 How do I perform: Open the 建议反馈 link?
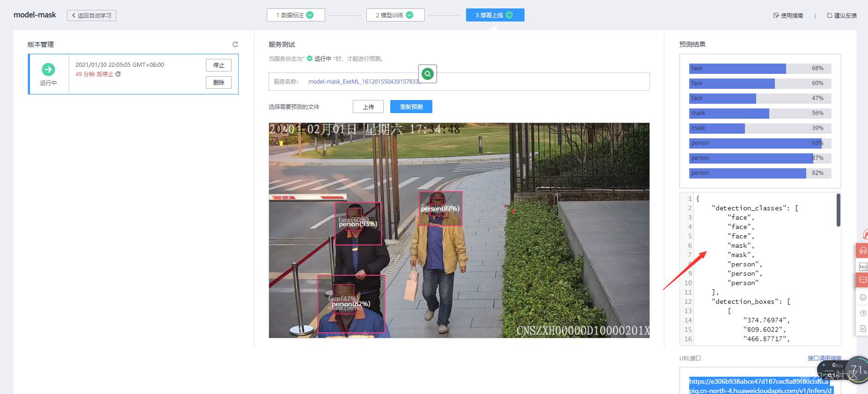[x=842, y=15]
